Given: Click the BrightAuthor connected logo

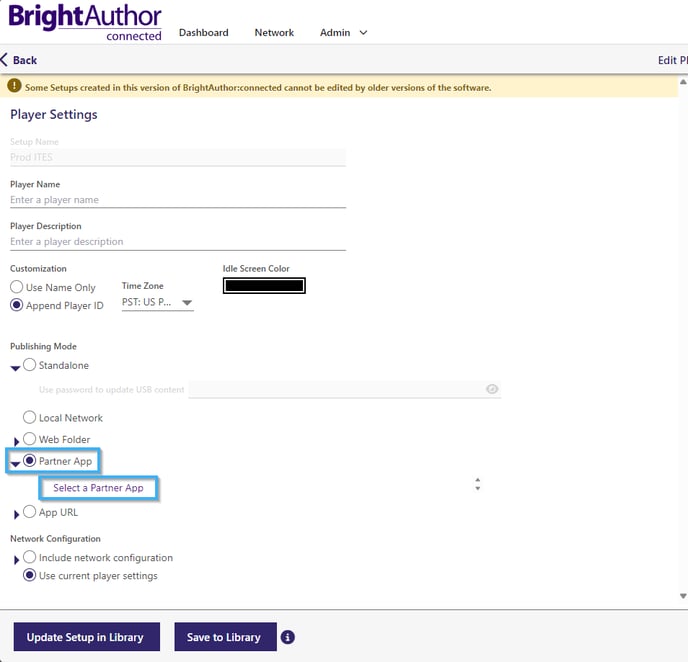Looking at the screenshot, I should click(x=85, y=23).
